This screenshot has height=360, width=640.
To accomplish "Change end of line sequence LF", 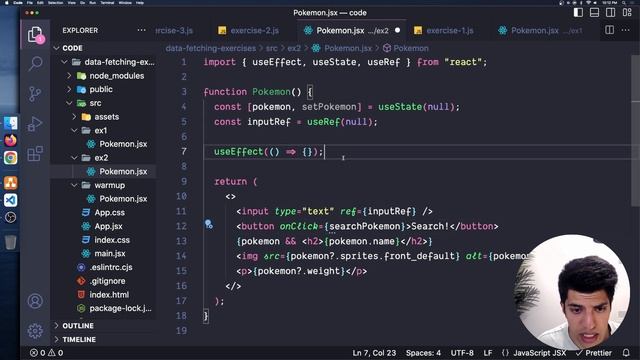I will [488, 353].
